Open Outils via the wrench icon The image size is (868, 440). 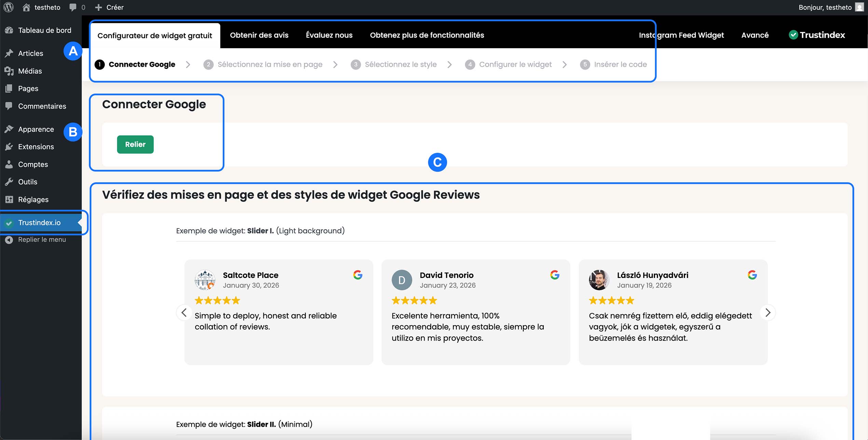(x=9, y=182)
